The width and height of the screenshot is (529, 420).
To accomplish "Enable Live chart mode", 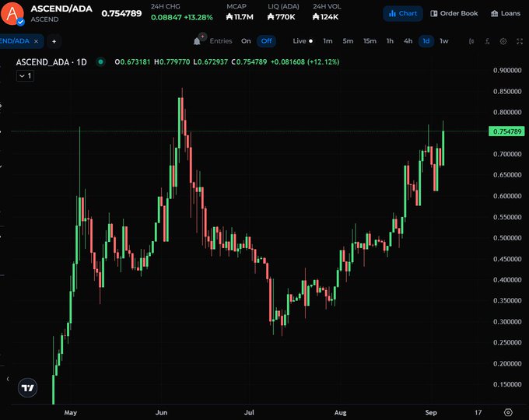I will tap(303, 41).
